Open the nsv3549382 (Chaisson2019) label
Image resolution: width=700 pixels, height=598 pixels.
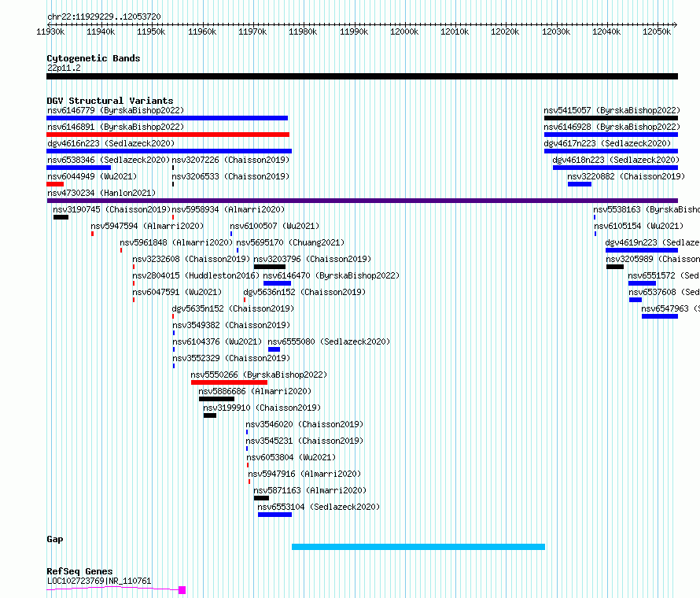click(231, 325)
